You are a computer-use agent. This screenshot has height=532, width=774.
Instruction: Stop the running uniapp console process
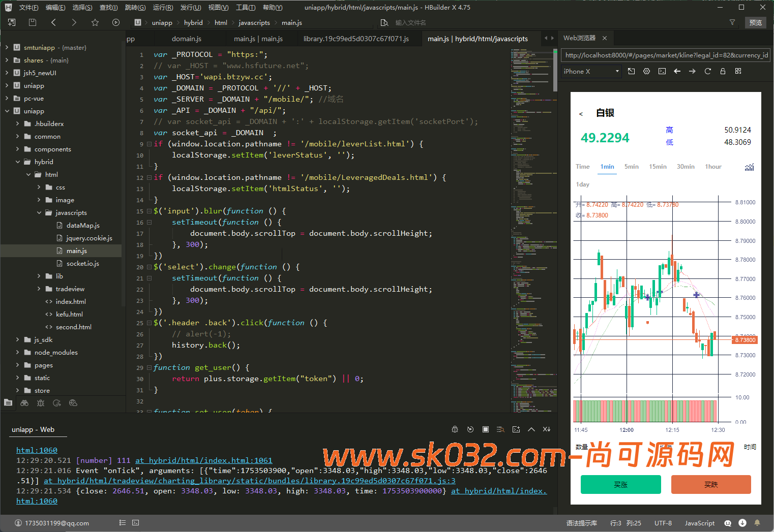[486, 429]
